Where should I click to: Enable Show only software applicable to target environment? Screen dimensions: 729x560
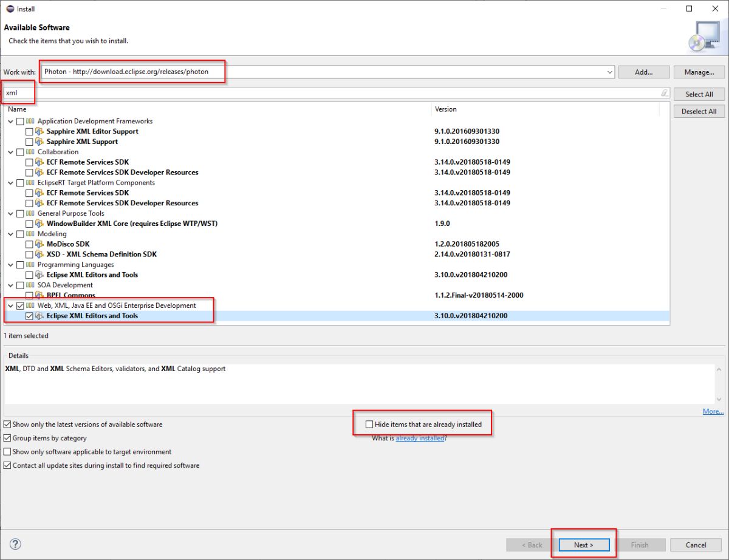7,452
